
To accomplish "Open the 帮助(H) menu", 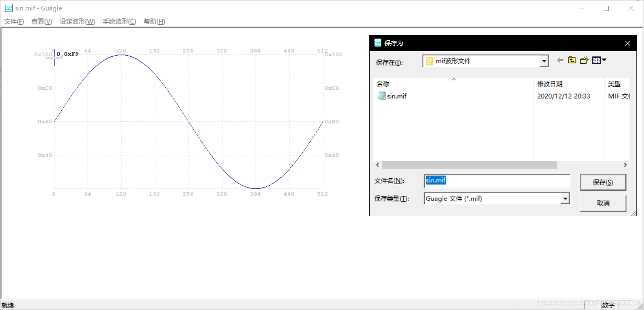I will [x=154, y=21].
